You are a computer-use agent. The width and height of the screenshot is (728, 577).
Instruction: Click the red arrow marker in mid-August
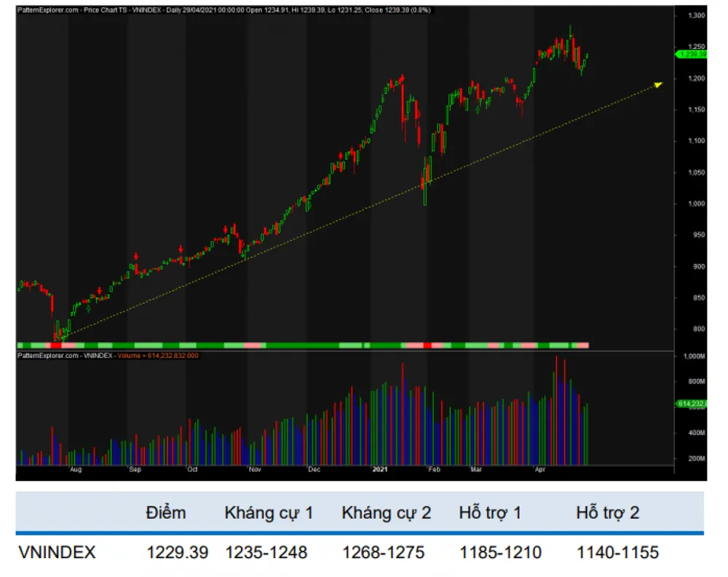point(100,291)
